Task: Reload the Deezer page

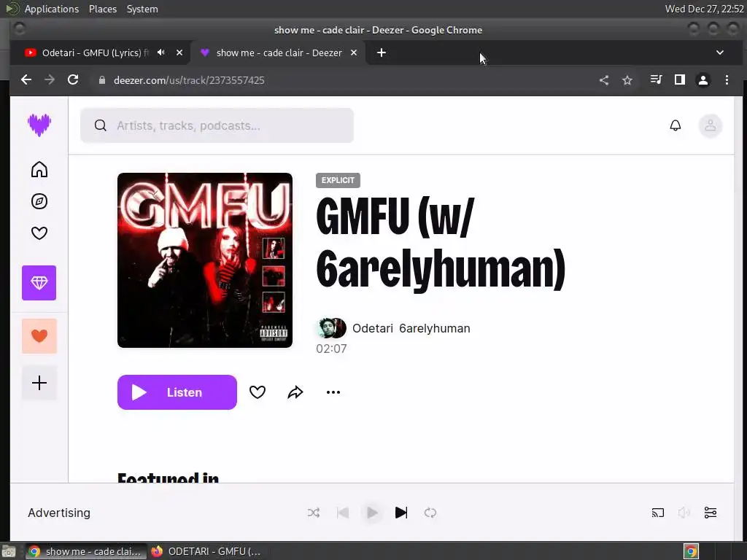Action: pyautogui.click(x=73, y=79)
